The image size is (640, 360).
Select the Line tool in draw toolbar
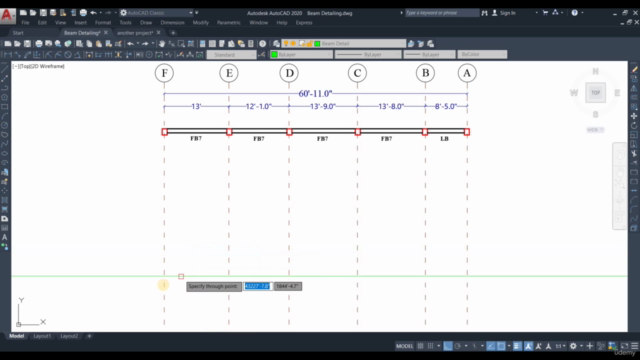[x=4, y=69]
